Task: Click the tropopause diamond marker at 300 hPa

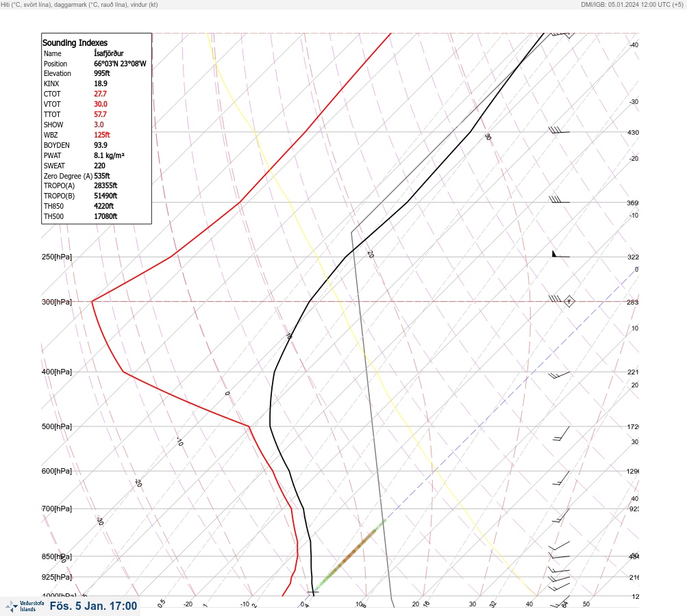Action: [569, 301]
